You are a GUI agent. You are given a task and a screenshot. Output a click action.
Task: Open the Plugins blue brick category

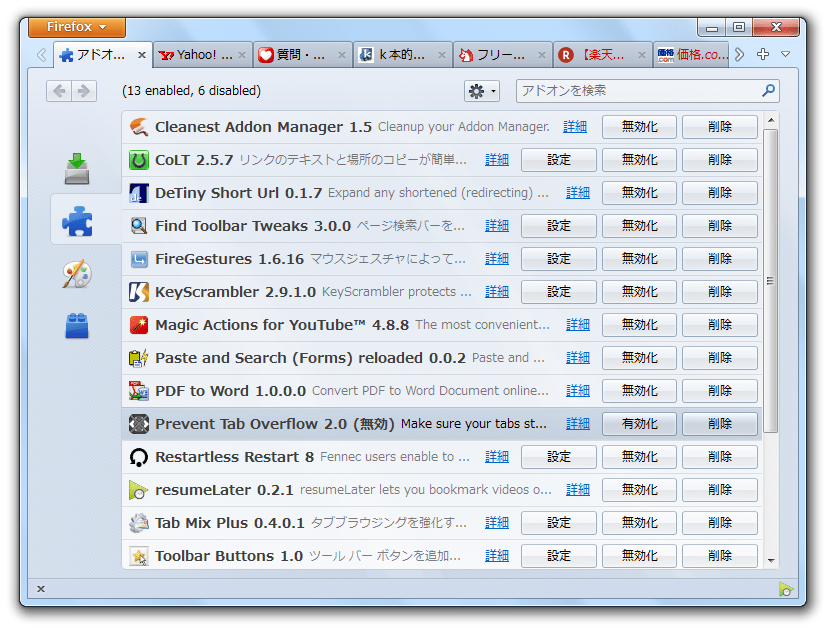coord(77,326)
